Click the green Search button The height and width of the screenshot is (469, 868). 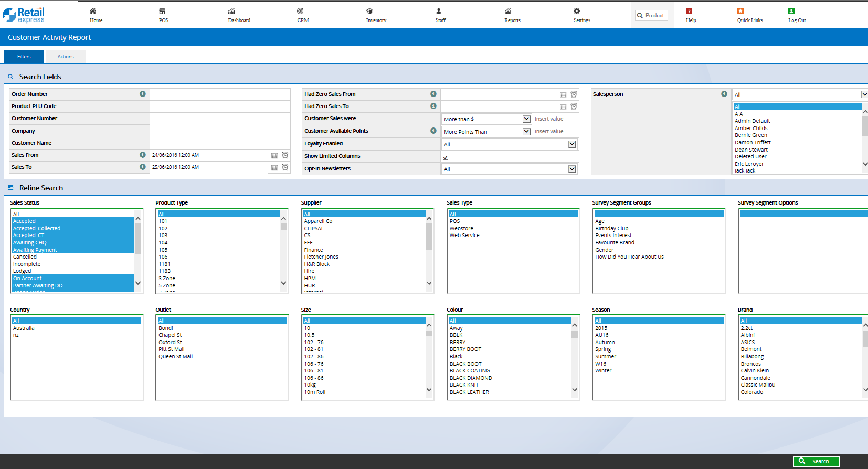point(816,461)
